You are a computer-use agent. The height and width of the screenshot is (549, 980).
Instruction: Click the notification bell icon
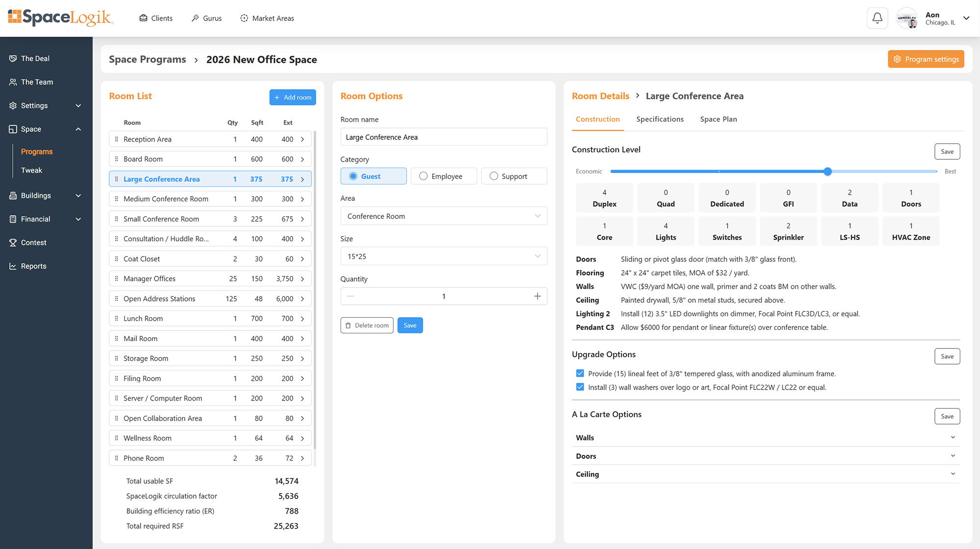[x=877, y=18]
